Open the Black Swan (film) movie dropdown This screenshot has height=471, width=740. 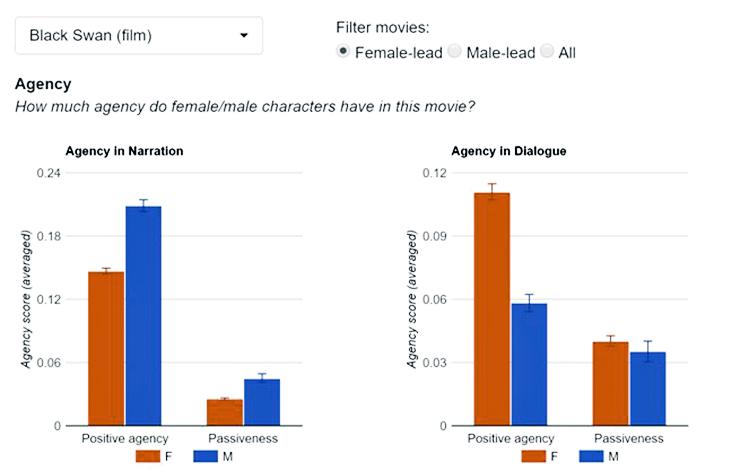click(x=139, y=35)
